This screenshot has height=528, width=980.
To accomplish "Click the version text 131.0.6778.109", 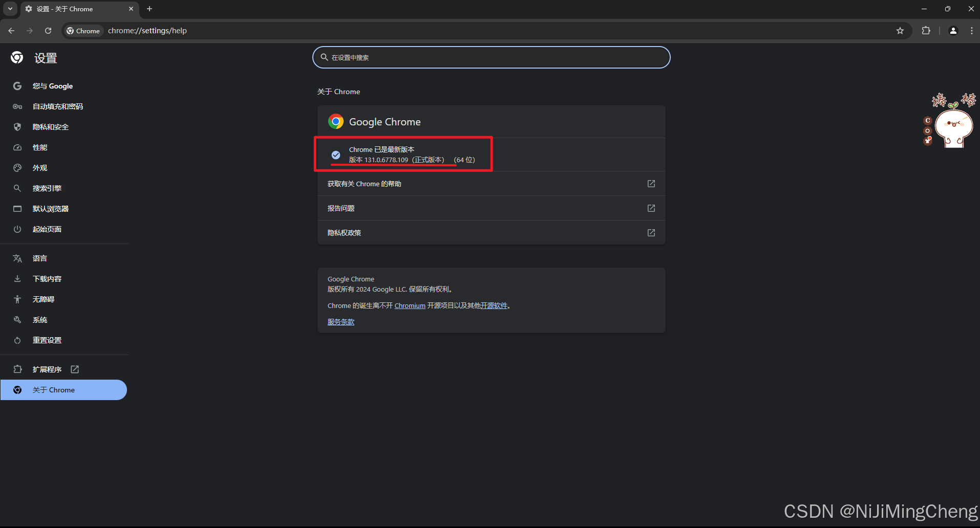I will [386, 160].
